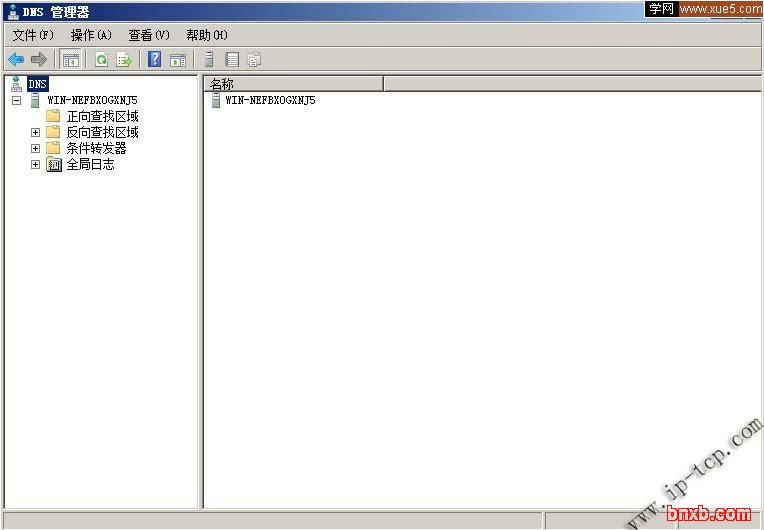Click the DNS Manager title bar icon

coord(13,11)
